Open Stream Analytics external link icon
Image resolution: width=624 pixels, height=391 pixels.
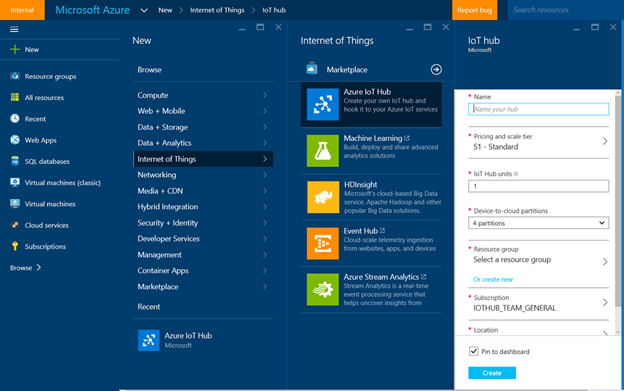point(423,276)
